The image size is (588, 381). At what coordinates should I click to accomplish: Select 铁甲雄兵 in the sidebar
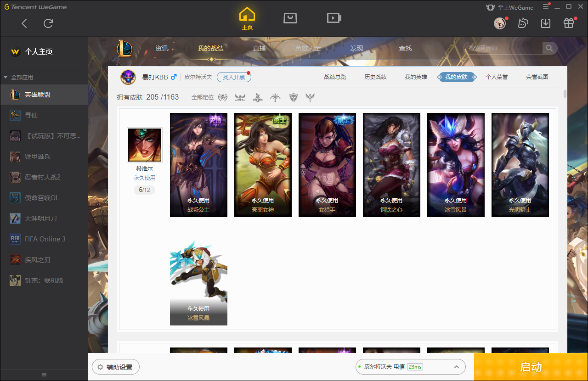(x=44, y=157)
